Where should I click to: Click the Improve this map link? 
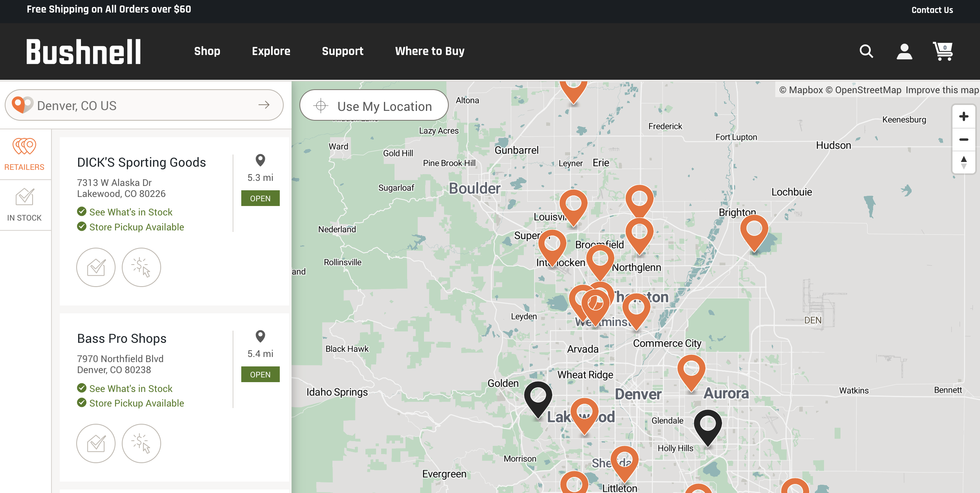942,90
